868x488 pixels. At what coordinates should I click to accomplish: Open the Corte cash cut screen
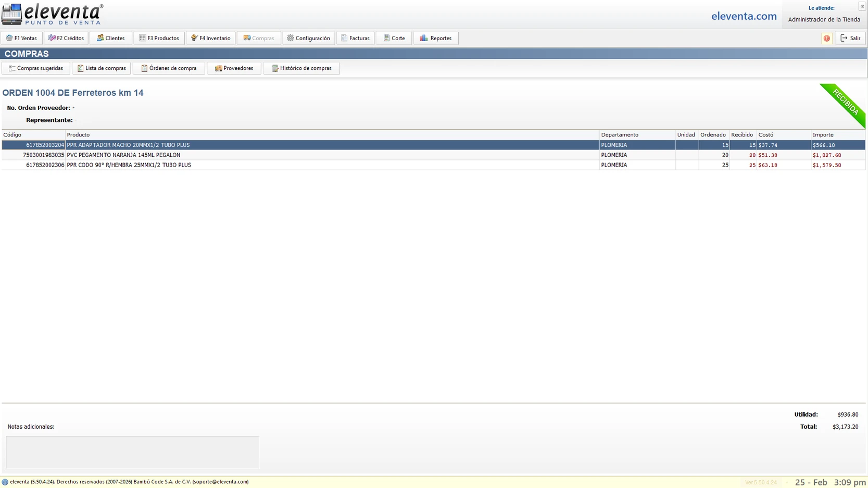(394, 38)
